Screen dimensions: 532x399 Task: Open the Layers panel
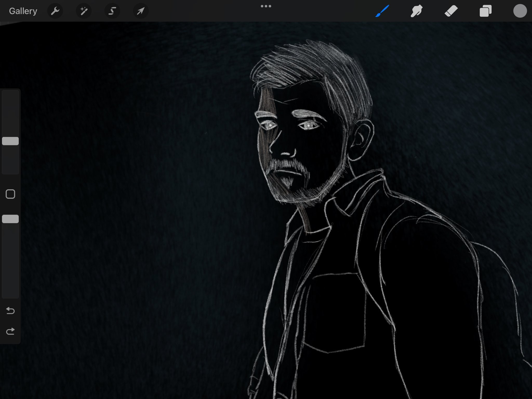[485, 11]
